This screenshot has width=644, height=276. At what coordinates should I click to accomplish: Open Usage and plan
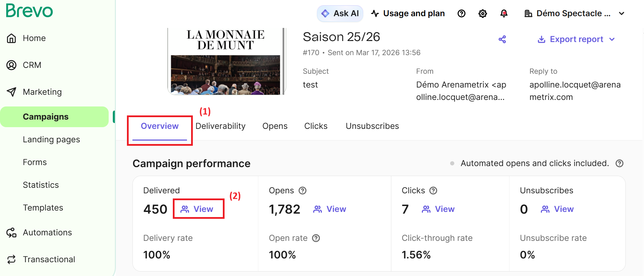408,13
